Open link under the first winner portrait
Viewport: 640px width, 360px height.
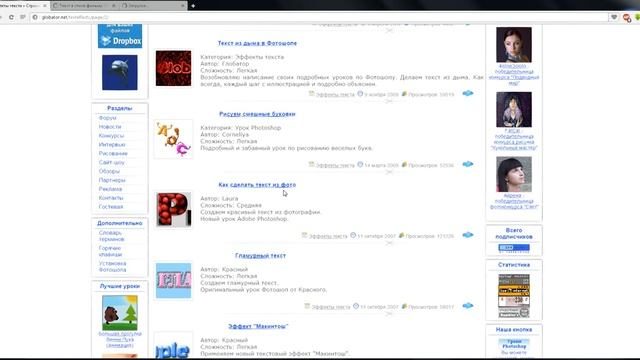pos(514,74)
